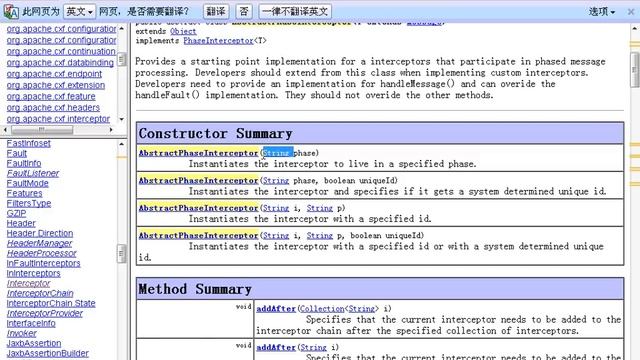
Task: Open the JaxbAssertion class link
Action: (34, 343)
